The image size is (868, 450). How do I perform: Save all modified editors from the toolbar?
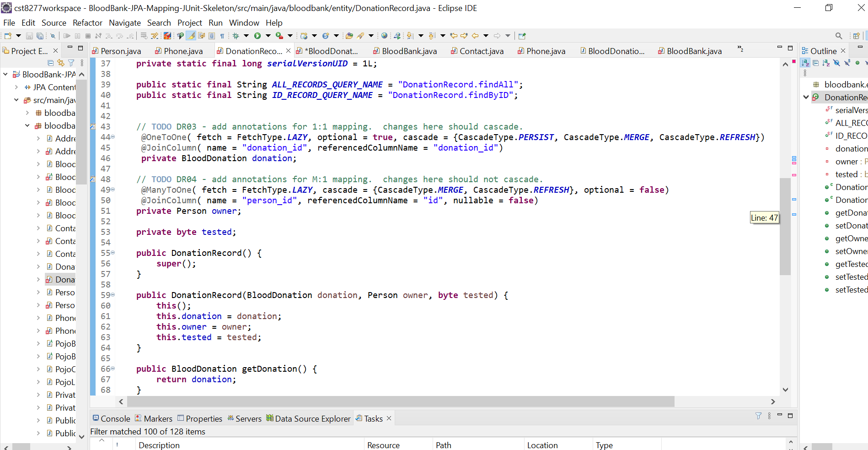(40, 35)
